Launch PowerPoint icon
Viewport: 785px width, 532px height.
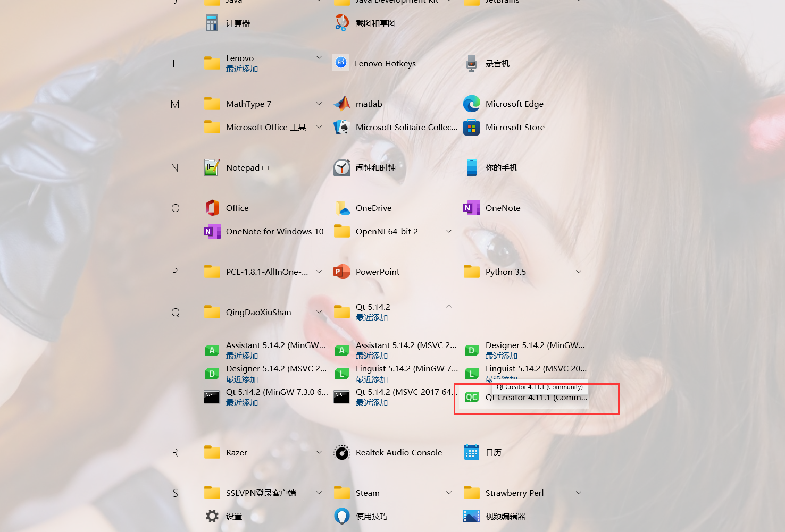342,272
